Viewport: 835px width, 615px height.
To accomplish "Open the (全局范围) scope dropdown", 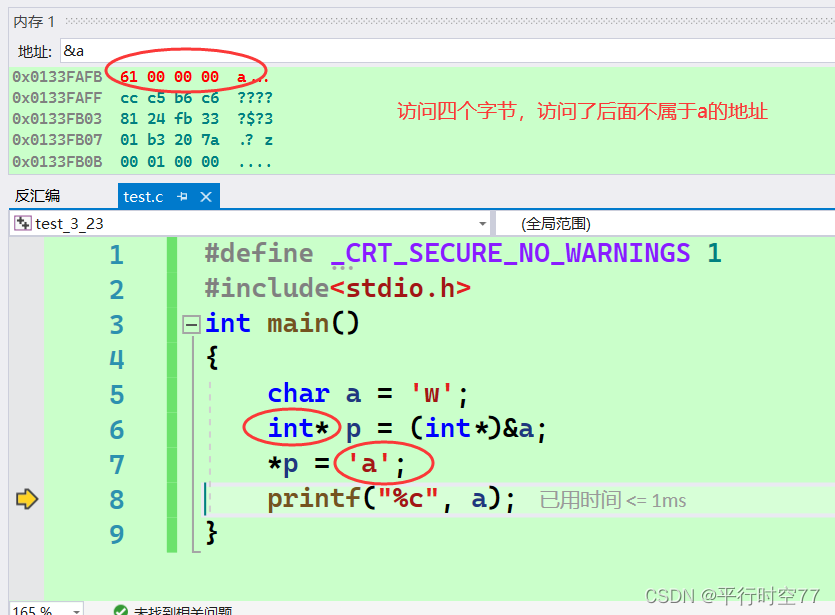I will pos(666,224).
